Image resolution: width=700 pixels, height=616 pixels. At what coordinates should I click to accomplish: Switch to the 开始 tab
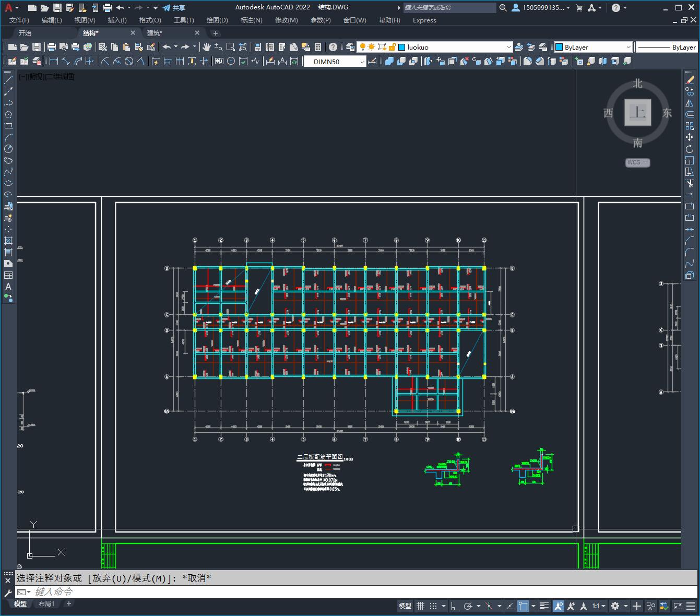coord(25,33)
